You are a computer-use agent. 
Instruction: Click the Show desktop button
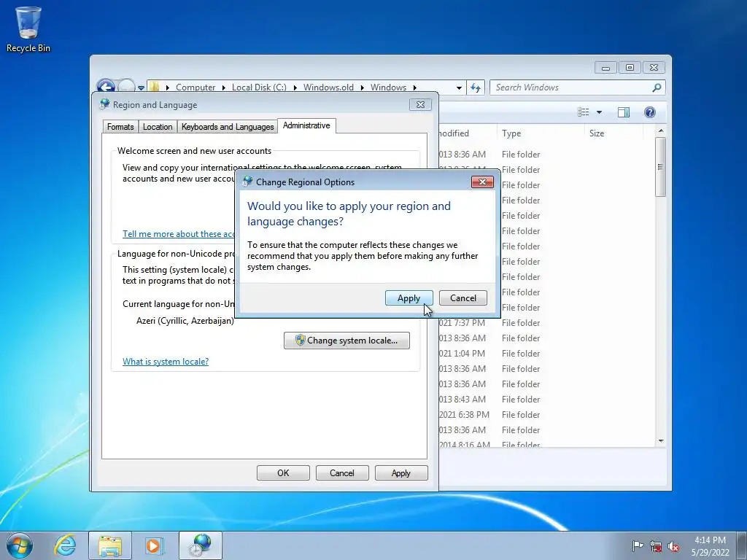(742, 545)
